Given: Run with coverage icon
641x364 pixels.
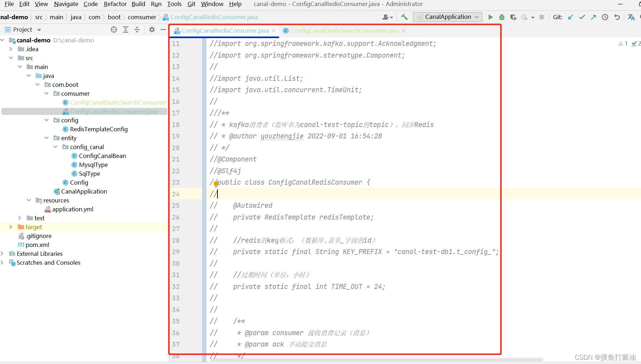Looking at the screenshot, I should point(513,17).
